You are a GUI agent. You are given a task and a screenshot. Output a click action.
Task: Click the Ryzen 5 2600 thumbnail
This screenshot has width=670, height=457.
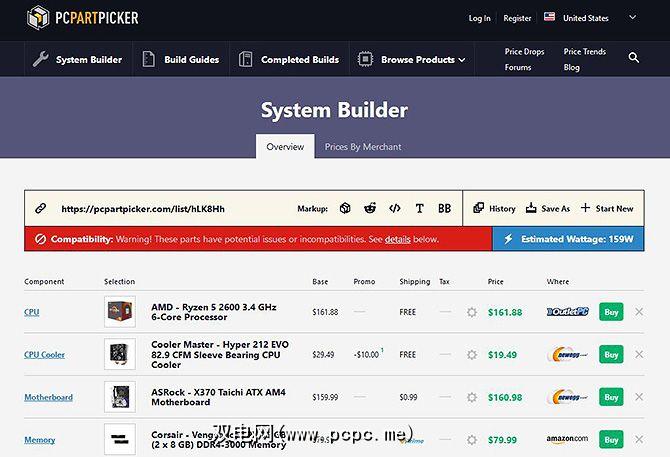click(x=120, y=312)
